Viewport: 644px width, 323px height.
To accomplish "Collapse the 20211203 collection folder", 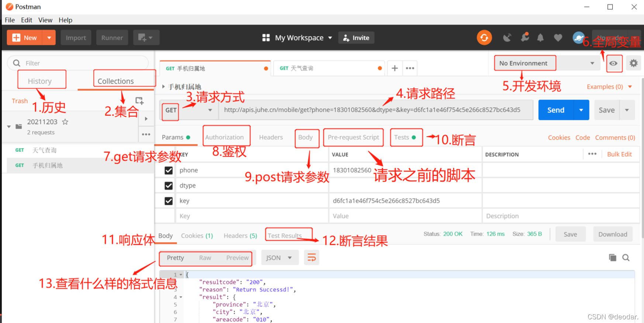I will 9,127.
